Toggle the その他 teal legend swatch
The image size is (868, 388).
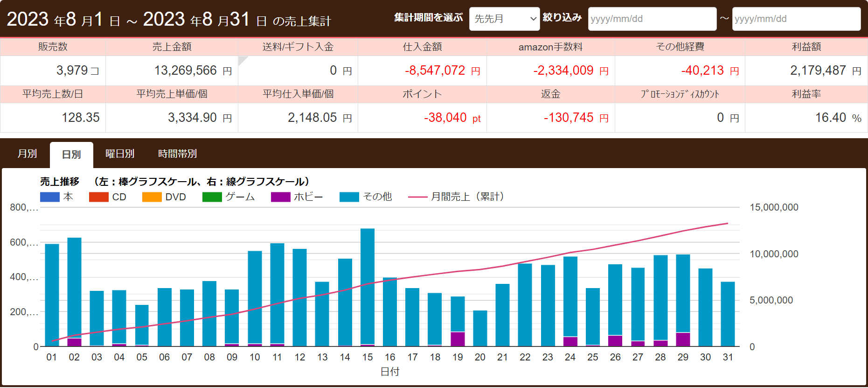coord(349,197)
